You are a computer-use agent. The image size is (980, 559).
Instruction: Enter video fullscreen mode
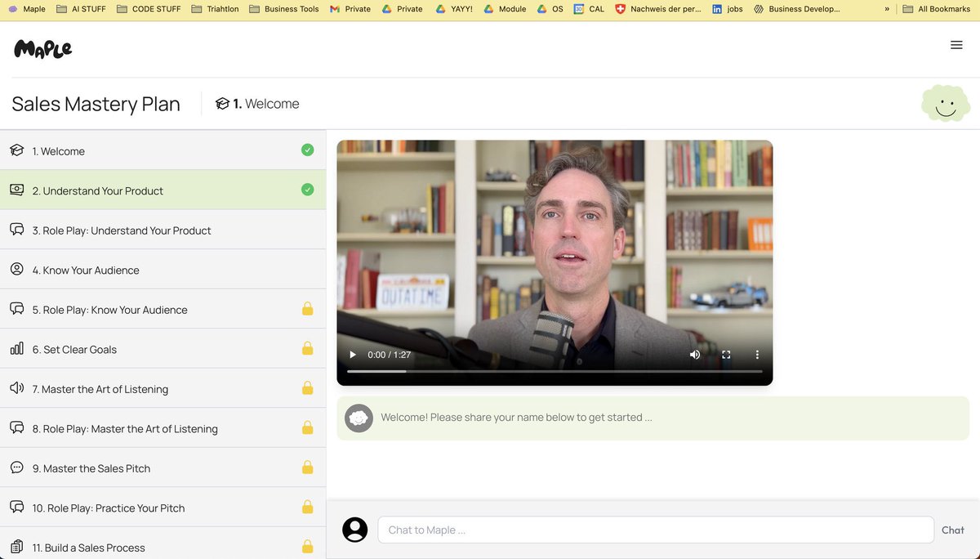(x=726, y=355)
